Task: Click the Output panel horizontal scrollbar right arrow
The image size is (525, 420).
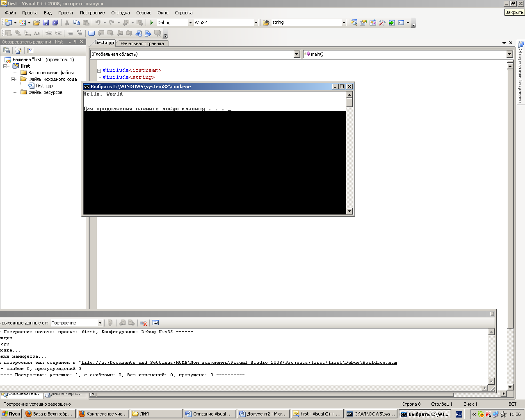Action: point(485,388)
